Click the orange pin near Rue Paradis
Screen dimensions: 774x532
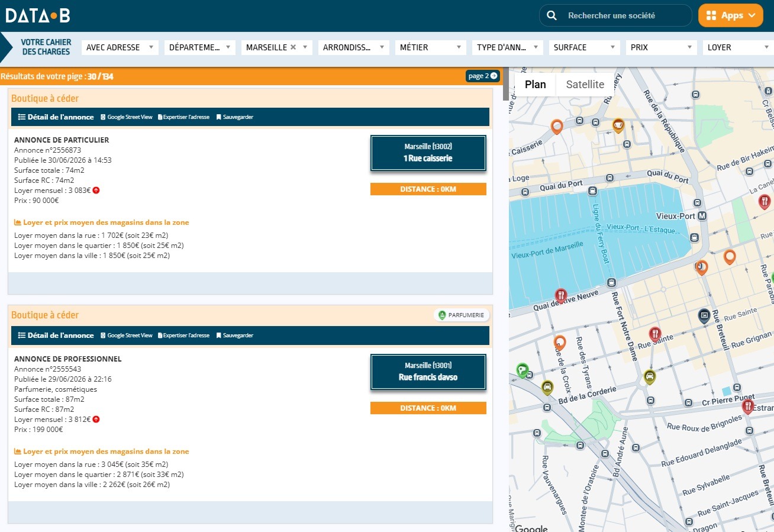[730, 257]
